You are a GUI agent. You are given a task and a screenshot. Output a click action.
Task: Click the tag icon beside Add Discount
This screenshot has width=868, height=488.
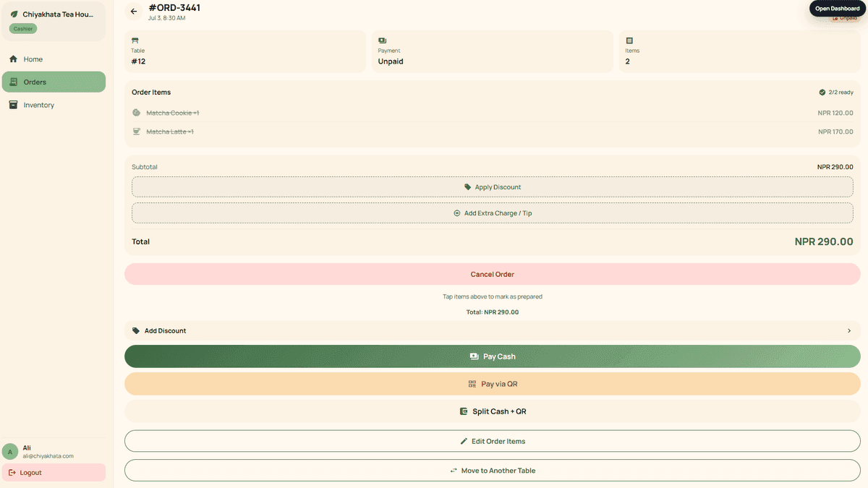[x=136, y=330]
